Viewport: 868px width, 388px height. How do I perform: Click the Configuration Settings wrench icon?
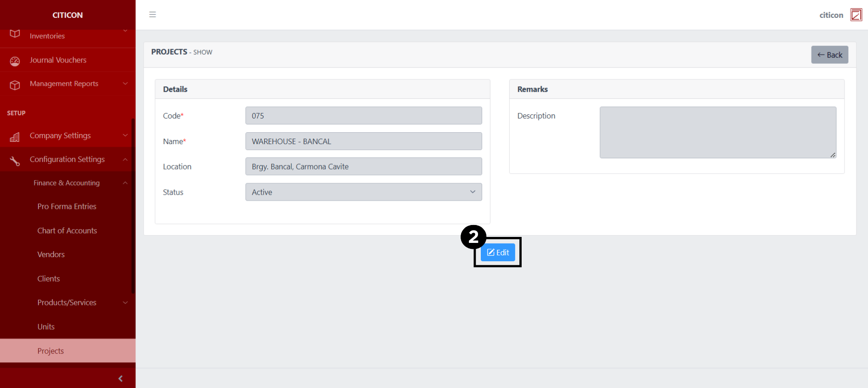coord(15,161)
